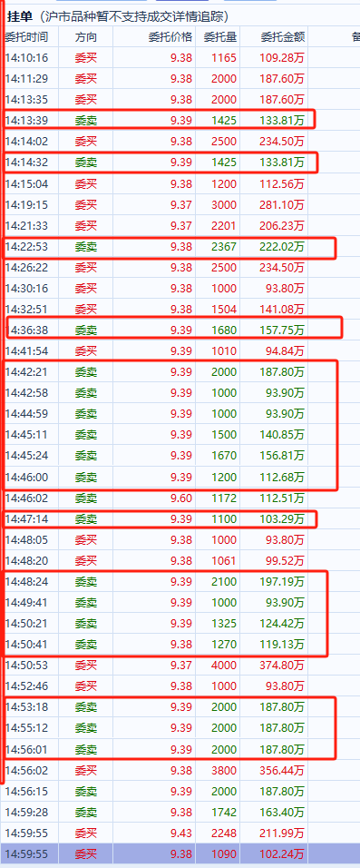Select the time cell 14:48:05

pos(26,540)
